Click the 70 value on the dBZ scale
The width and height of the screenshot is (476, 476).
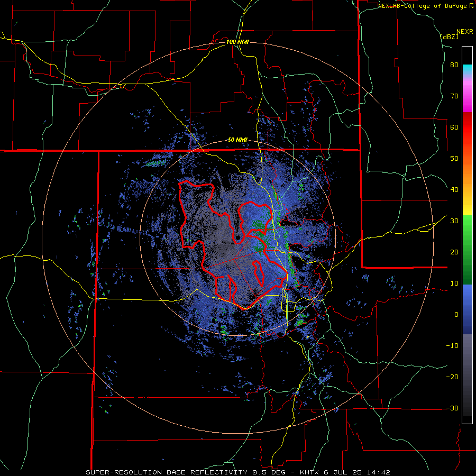pos(454,96)
